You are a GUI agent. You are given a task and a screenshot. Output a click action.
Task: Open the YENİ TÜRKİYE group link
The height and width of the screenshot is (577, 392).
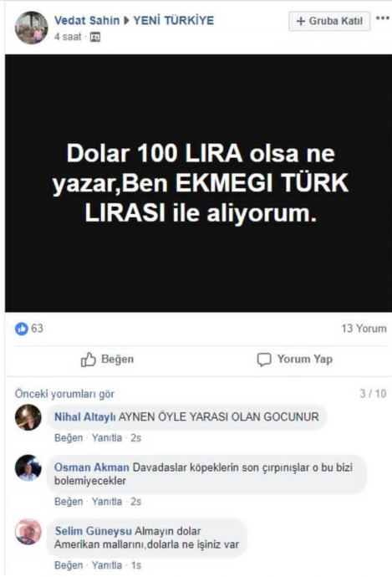pyautogui.click(x=173, y=20)
